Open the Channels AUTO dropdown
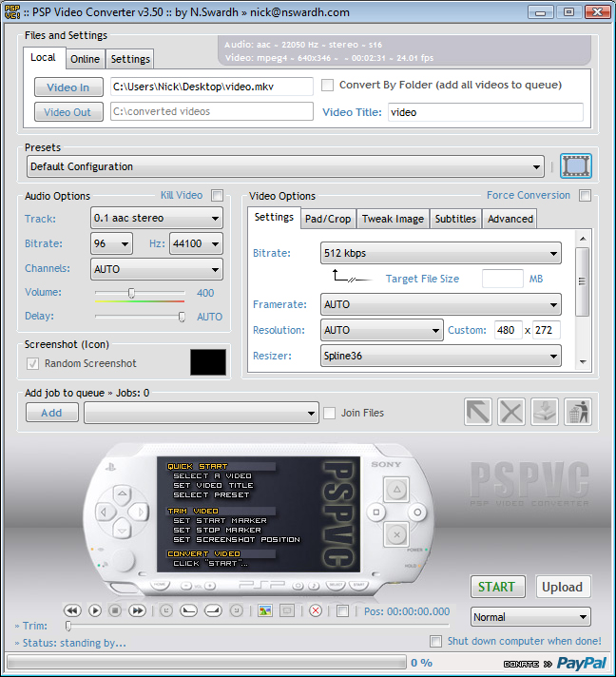Image resolution: width=616 pixels, height=677 pixels. click(157, 269)
